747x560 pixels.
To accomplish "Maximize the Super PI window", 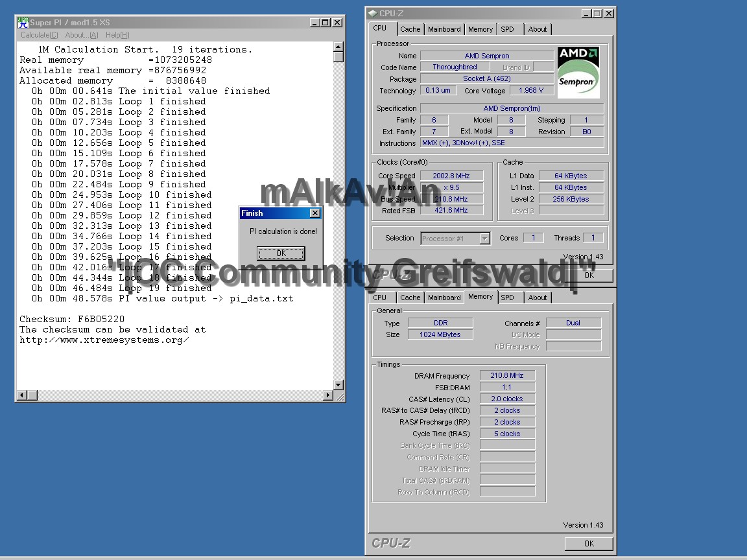I will 325,23.
